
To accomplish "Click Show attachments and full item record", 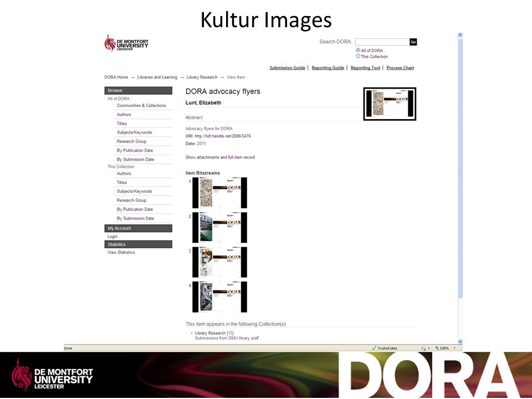I will pyautogui.click(x=220, y=157).
